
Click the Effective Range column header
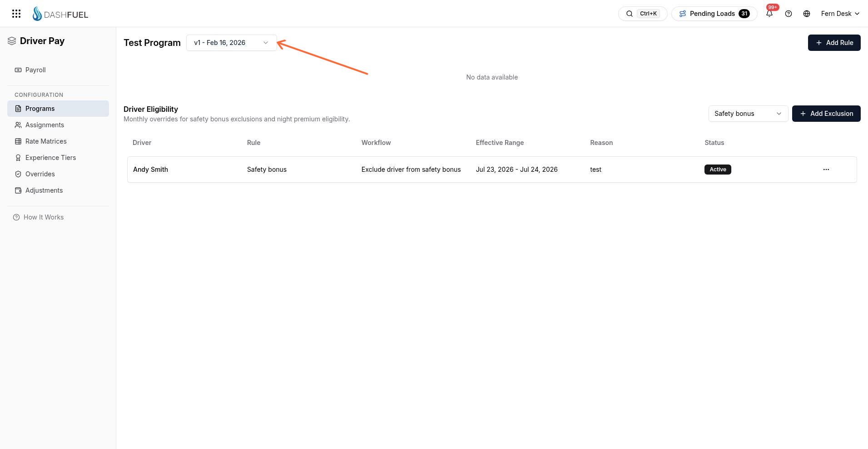point(500,143)
